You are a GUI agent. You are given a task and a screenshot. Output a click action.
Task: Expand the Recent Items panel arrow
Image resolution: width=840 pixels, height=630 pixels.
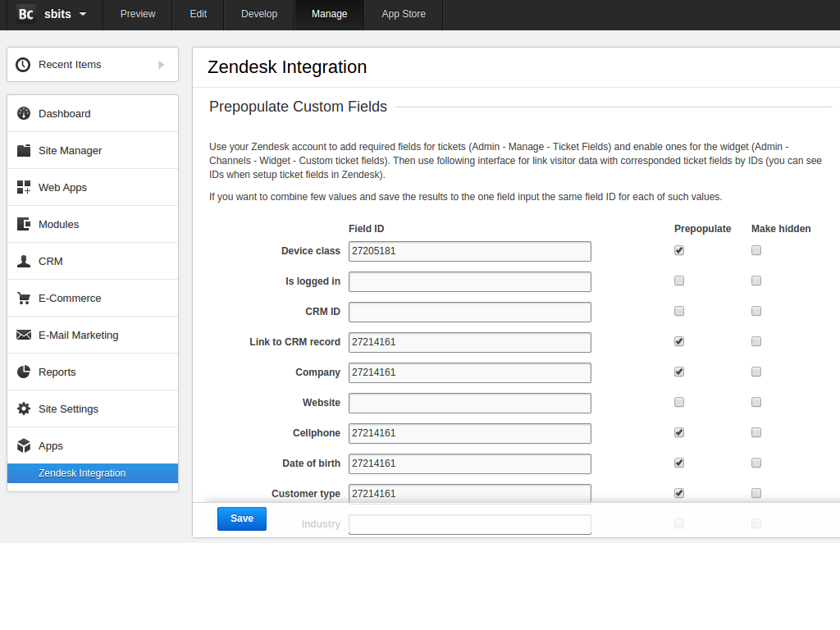coord(162,65)
